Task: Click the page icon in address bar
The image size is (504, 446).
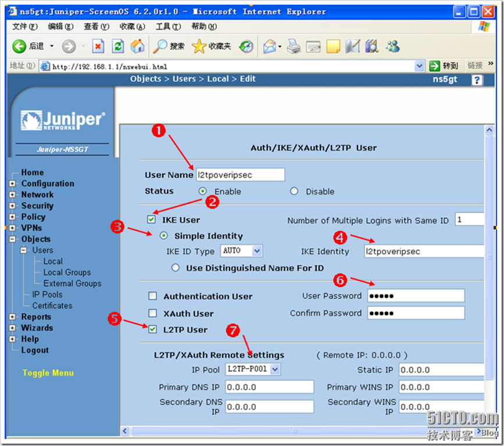Action: click(45, 66)
